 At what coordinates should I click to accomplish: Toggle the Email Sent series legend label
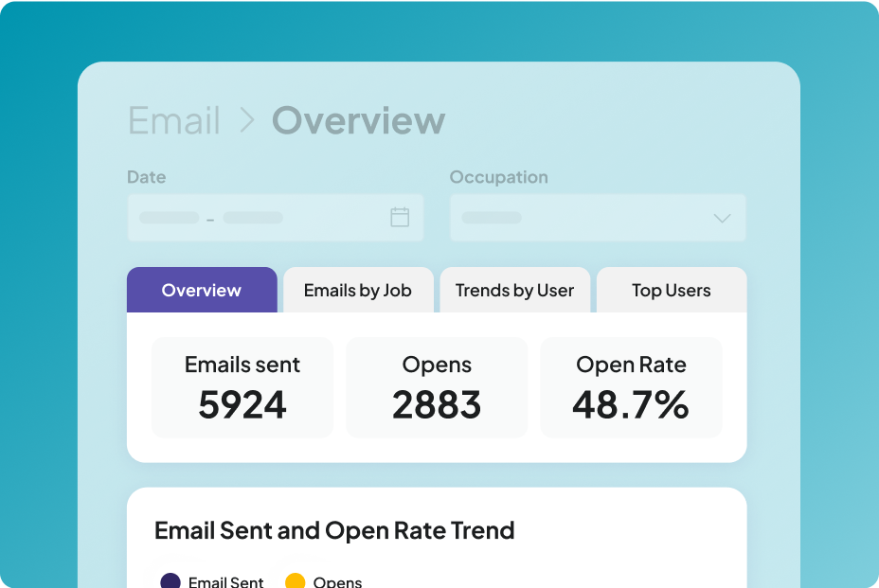tap(225, 581)
